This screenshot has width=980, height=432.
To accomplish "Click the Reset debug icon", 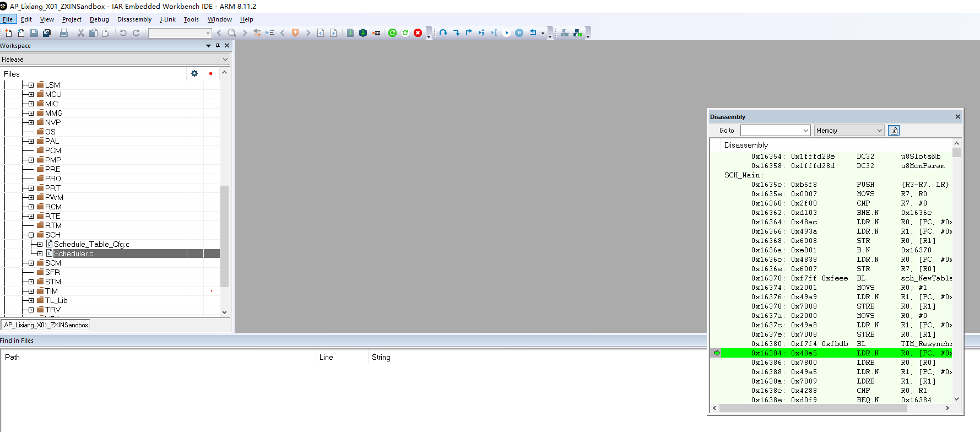I will click(x=533, y=33).
